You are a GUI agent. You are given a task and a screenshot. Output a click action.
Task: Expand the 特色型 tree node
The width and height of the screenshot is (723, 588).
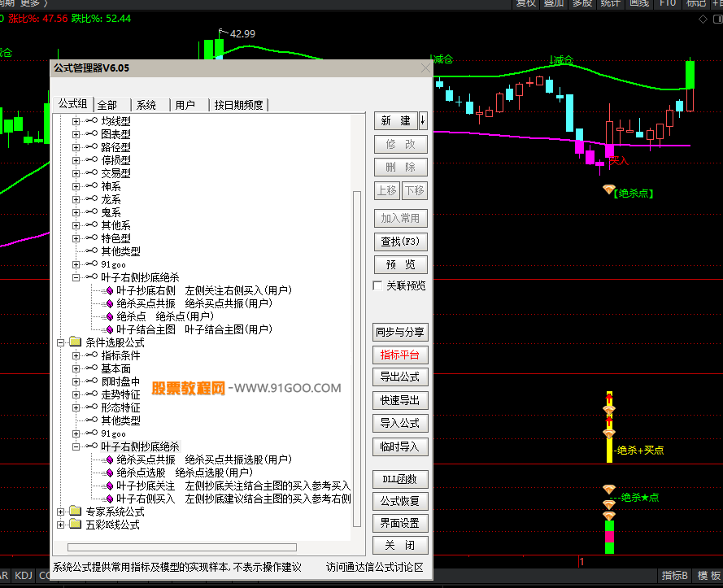point(76,238)
